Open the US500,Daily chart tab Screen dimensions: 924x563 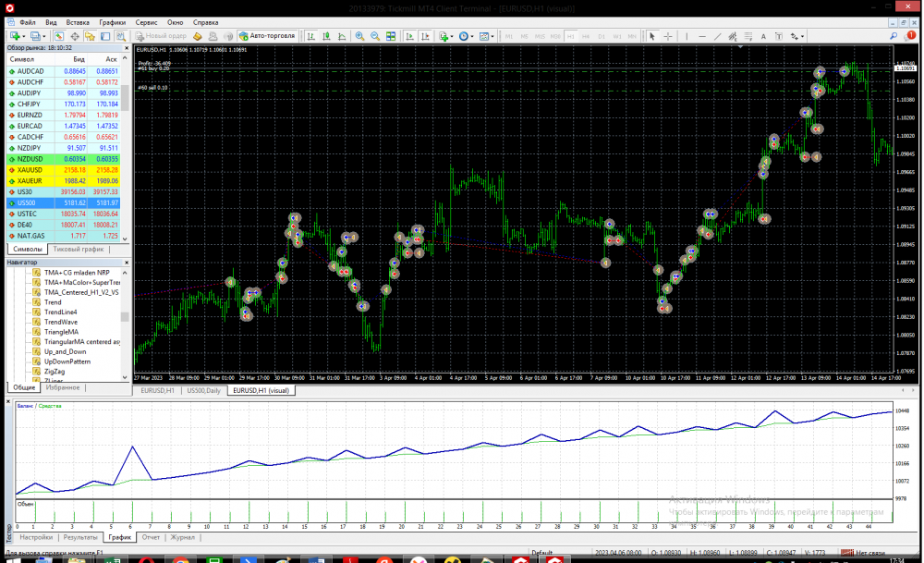pyautogui.click(x=203, y=391)
